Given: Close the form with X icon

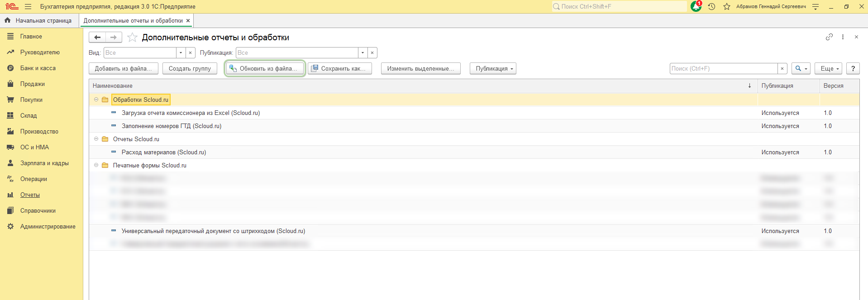Looking at the screenshot, I should pos(856,37).
